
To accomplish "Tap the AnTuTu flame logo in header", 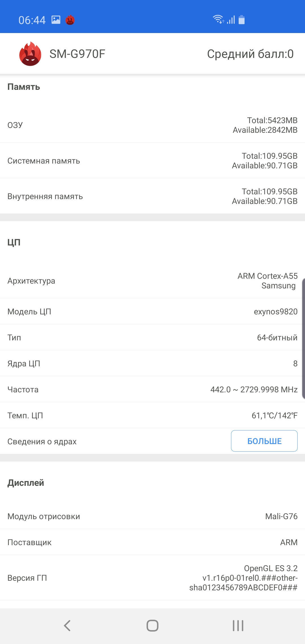I will click(30, 54).
